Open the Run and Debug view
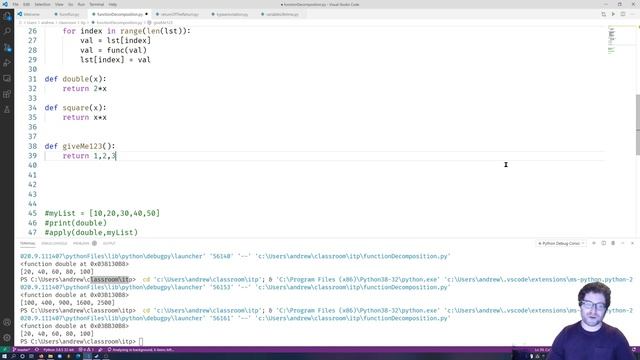This screenshot has width=640, height=360. pos(7,63)
